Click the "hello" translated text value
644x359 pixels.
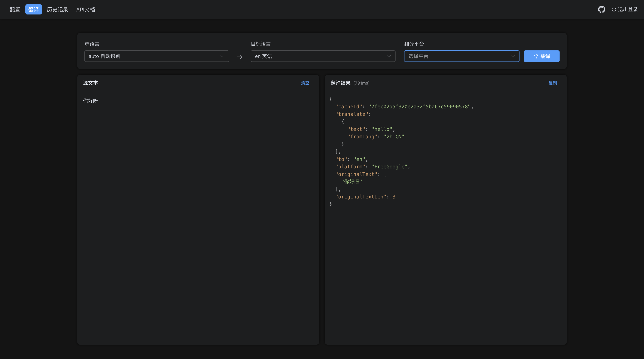pyautogui.click(x=382, y=129)
